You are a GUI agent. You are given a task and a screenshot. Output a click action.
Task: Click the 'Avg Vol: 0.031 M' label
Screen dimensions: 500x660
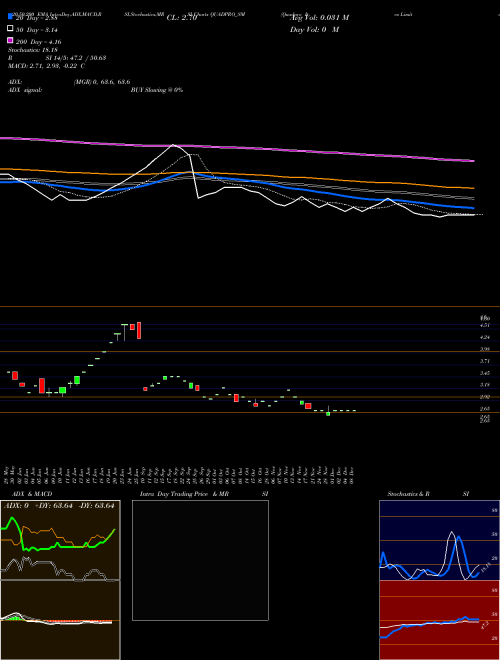click(320, 18)
